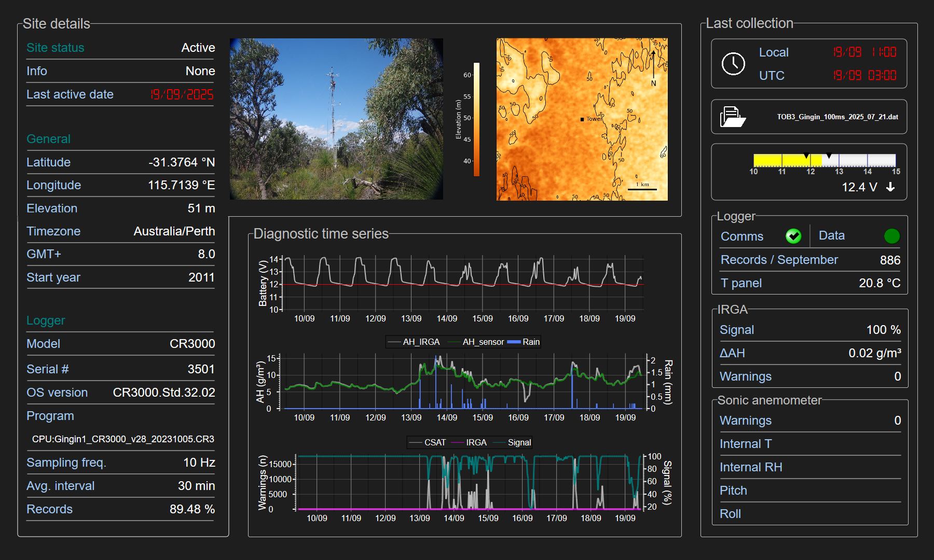This screenshot has height=560, width=934.
Task: Click the T panel value 20.8 °C
Action: (880, 283)
